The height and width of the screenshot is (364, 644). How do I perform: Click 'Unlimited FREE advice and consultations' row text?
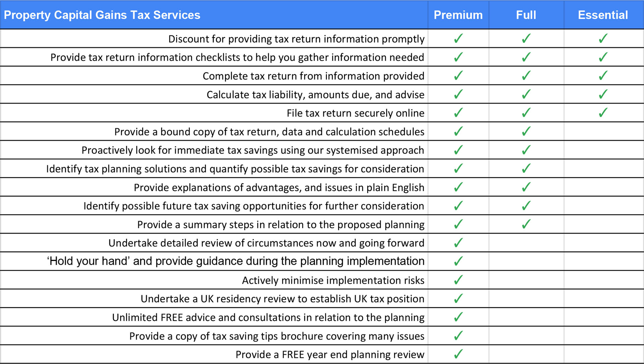coord(268,317)
